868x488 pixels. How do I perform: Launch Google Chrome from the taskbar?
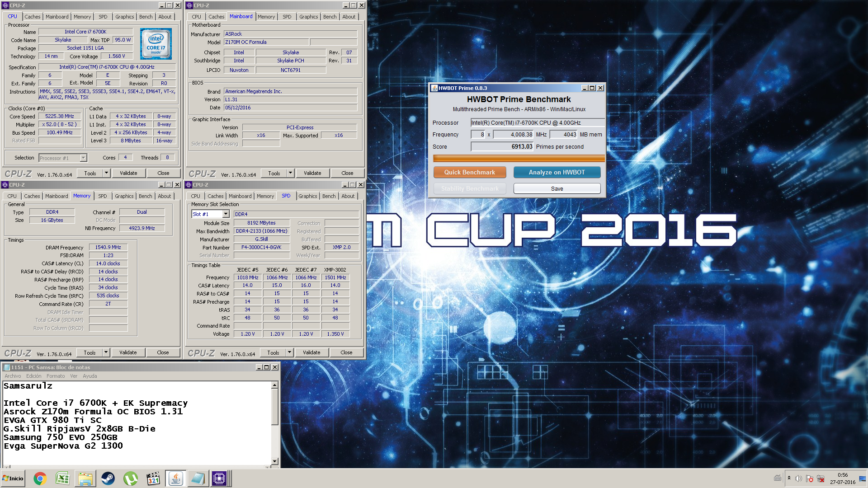pos(40,479)
